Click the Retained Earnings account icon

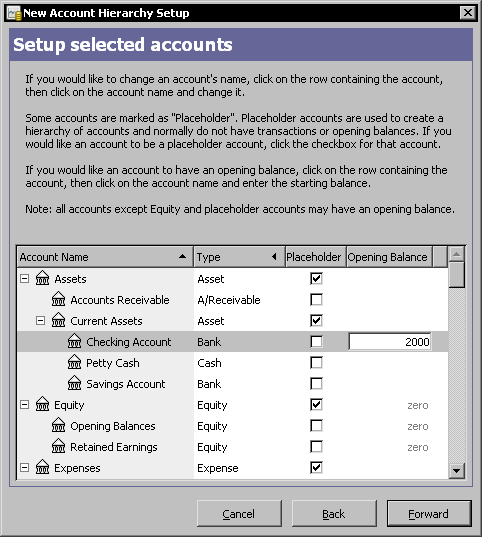coord(58,446)
